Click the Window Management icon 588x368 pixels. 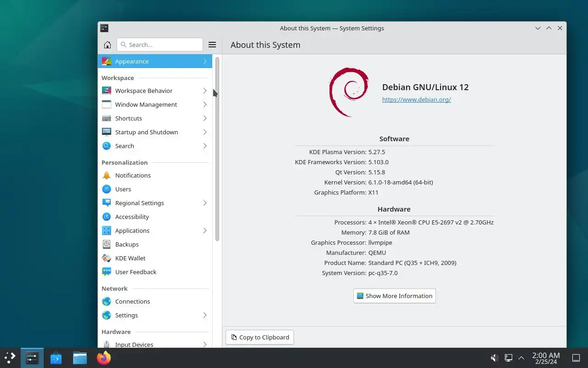(x=107, y=104)
